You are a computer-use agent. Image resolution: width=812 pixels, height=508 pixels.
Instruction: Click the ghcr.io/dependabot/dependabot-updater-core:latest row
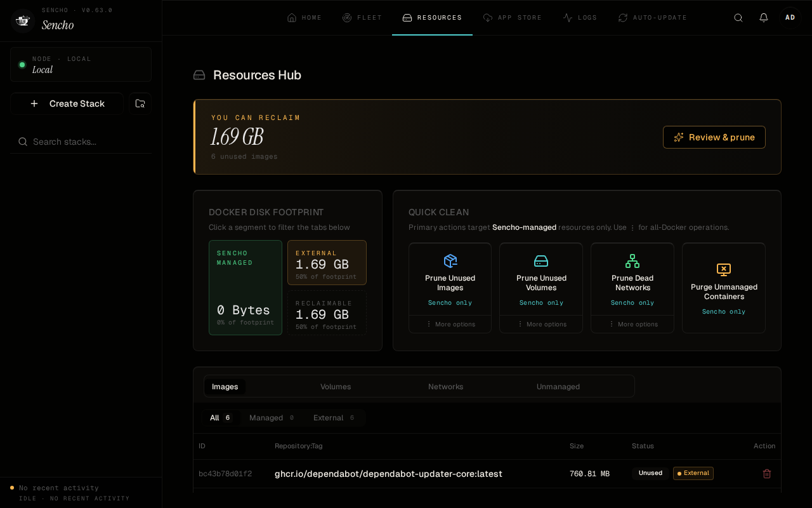point(487,474)
